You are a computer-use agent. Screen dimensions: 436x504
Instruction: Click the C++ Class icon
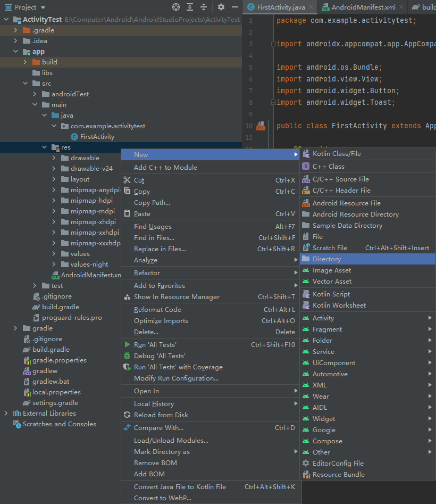pyautogui.click(x=306, y=167)
